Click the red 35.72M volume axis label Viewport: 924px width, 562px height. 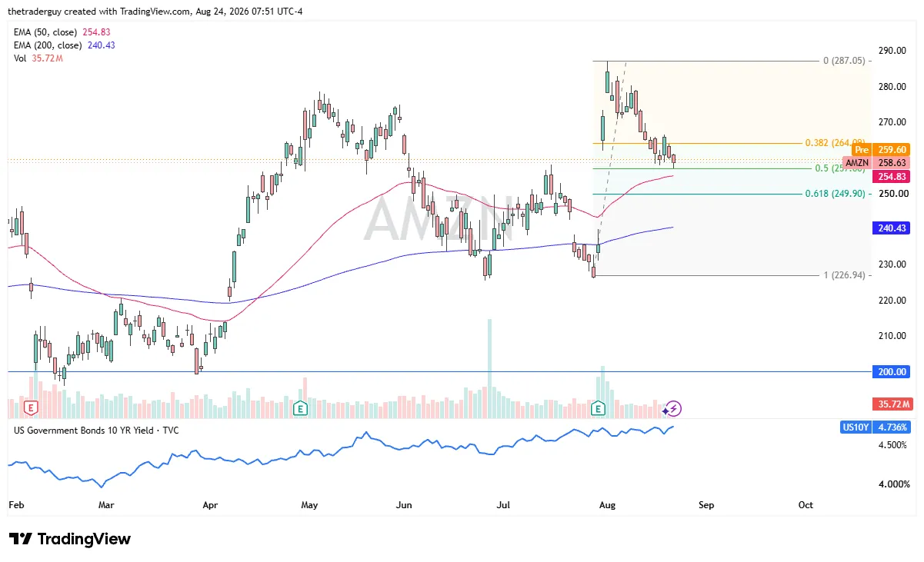coord(893,404)
